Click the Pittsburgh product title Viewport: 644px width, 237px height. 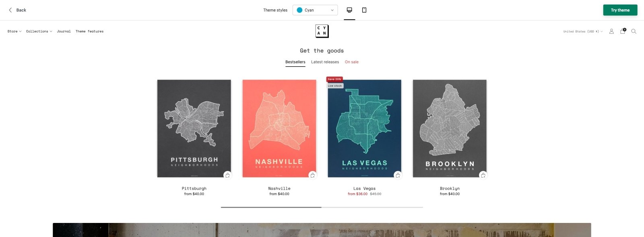(x=194, y=188)
